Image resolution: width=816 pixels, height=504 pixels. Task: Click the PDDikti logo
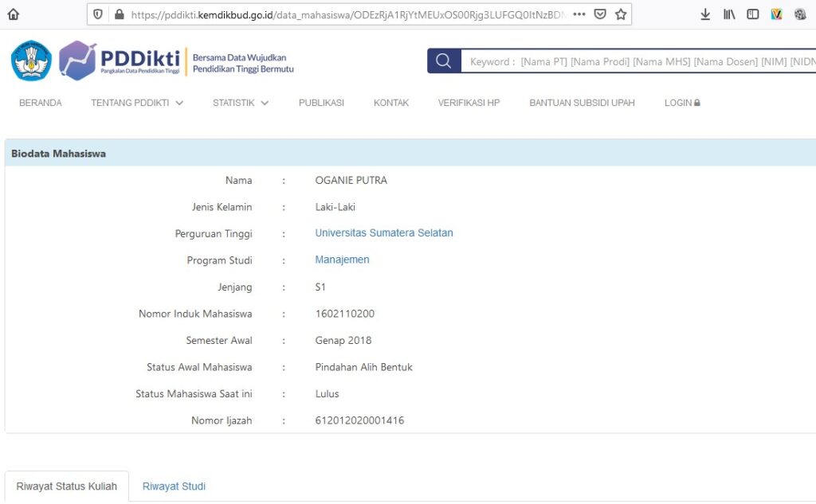(x=120, y=60)
